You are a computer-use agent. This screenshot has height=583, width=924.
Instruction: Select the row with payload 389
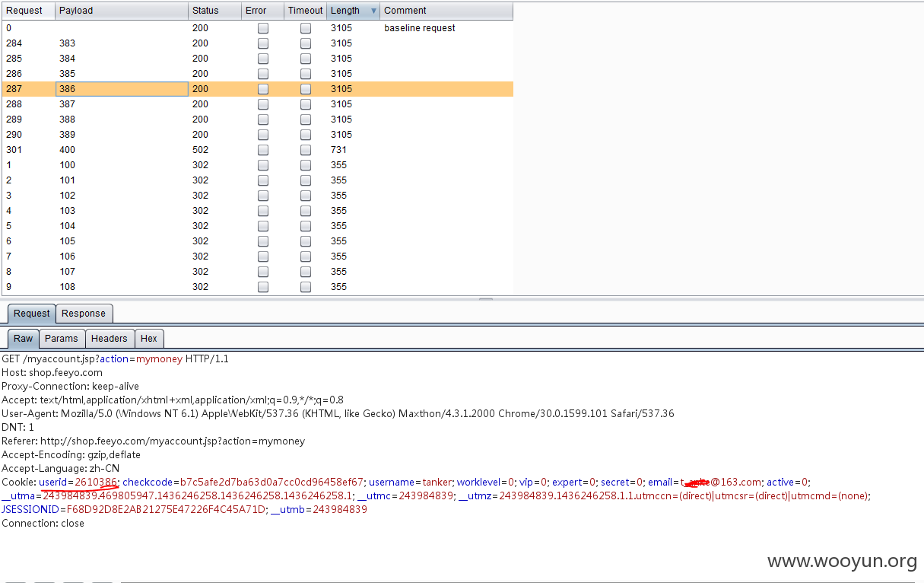pos(257,135)
